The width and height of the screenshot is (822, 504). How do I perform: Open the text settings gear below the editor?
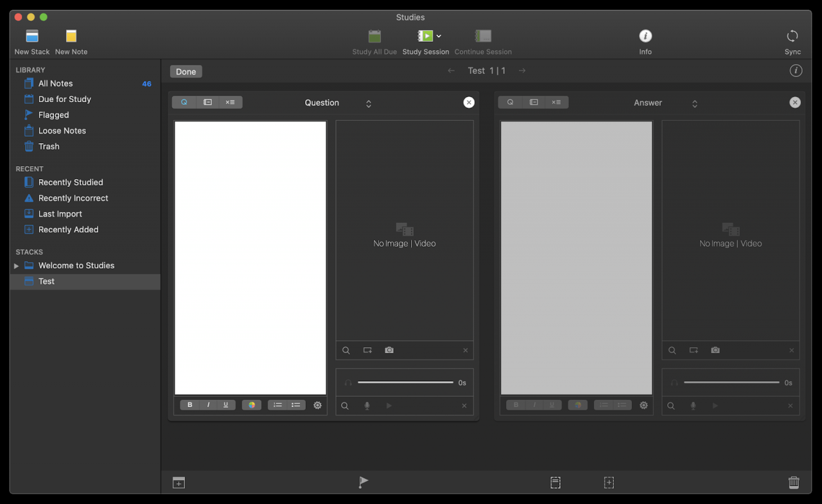tap(317, 405)
